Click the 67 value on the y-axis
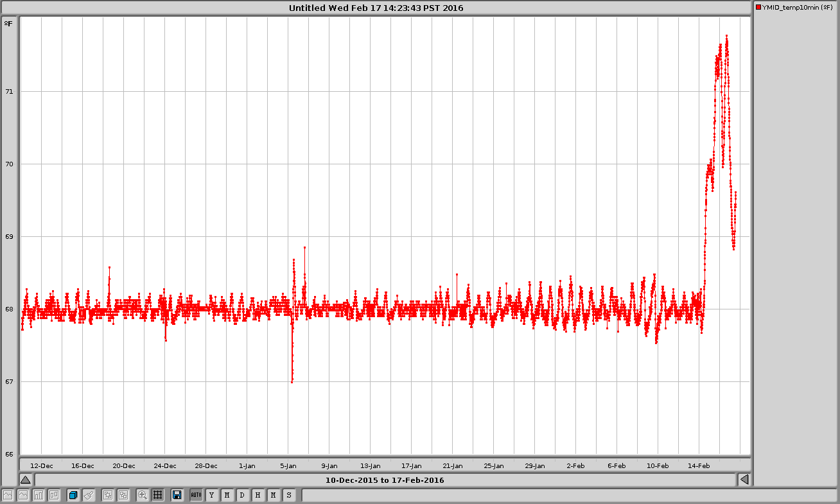Screen dimensions: 840x504 9,381
